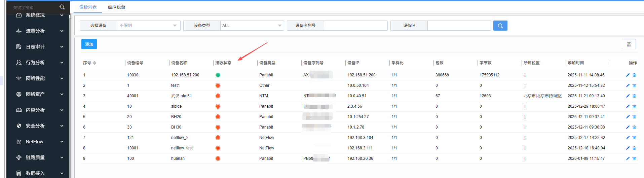Open the 选择设备 dropdown
Image resolution: width=644 pixels, height=178 pixels.
pos(148,26)
